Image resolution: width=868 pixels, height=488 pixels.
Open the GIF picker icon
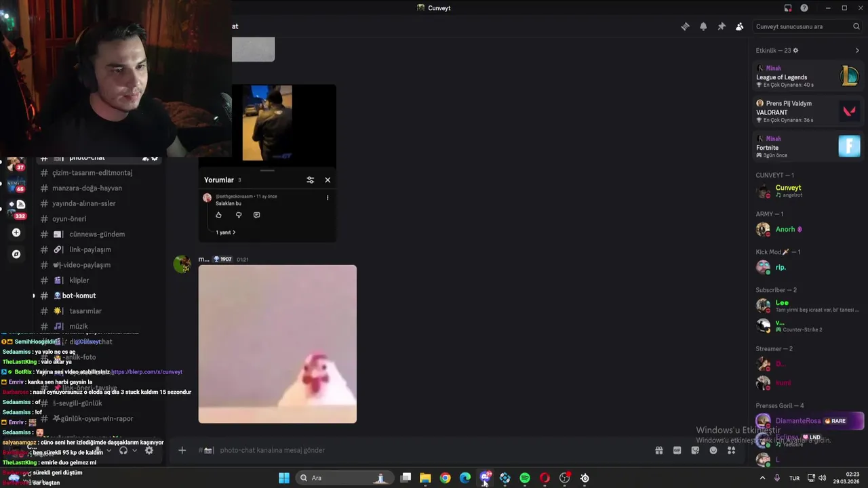click(x=677, y=450)
